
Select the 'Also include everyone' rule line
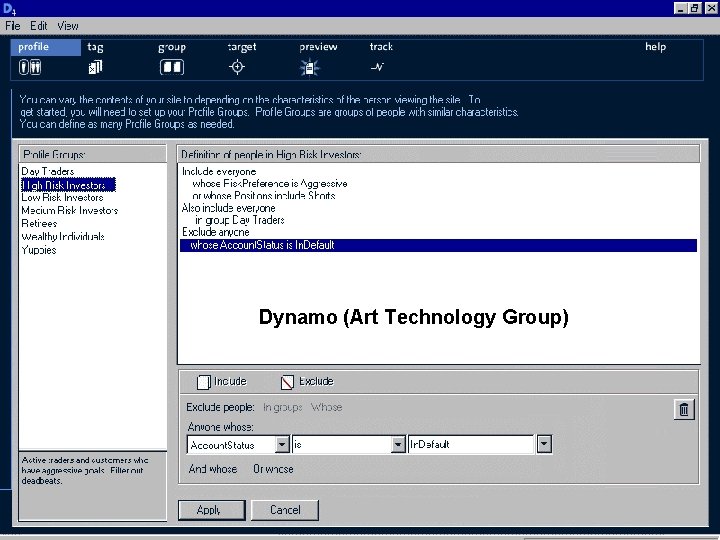tap(229, 208)
